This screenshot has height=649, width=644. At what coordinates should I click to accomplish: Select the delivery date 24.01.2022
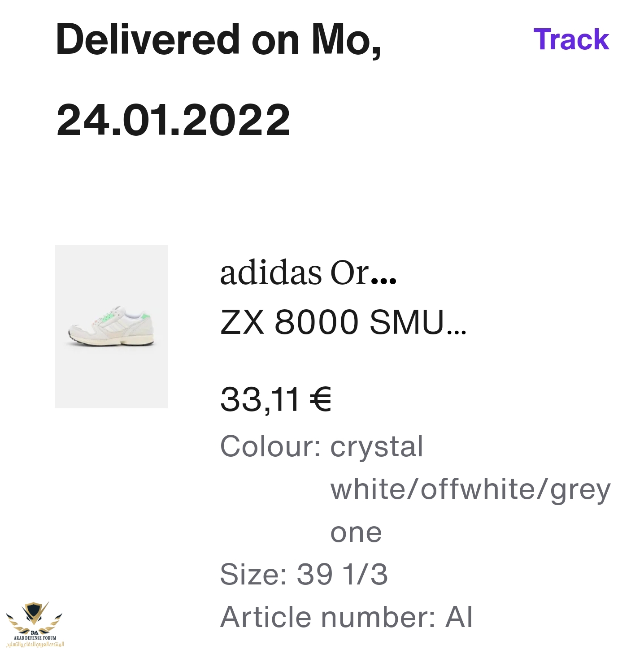(174, 120)
